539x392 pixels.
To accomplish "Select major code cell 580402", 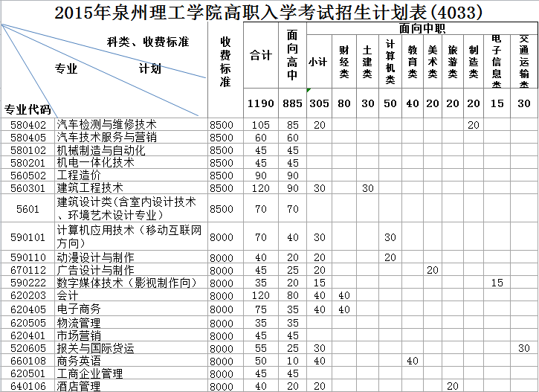I will click(28, 125).
